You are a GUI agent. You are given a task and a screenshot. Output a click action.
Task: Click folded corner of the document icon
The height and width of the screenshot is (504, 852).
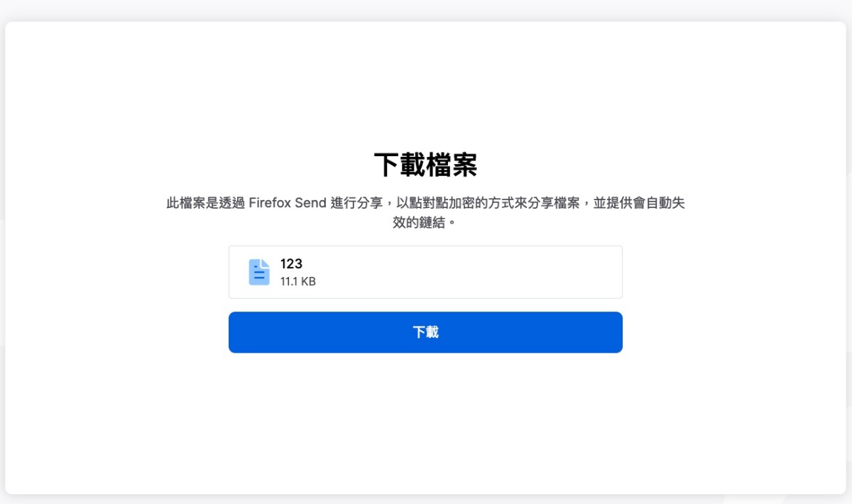266,263
